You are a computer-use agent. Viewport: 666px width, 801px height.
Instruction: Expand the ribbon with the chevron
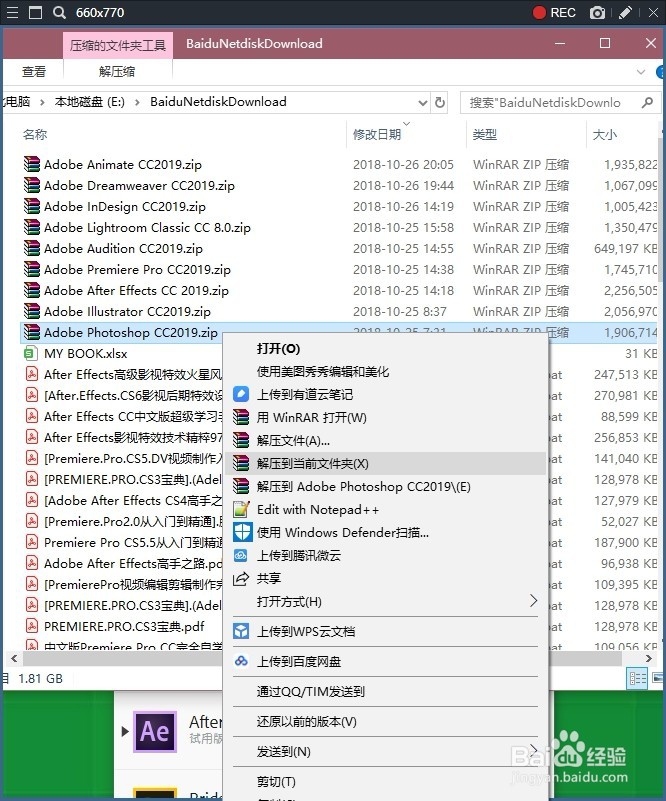pyautogui.click(x=640, y=72)
